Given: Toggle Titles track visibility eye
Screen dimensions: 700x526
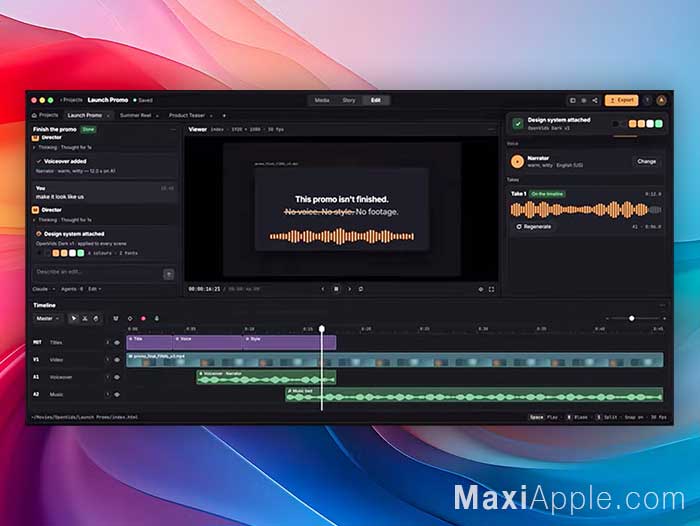Looking at the screenshot, I should (117, 343).
